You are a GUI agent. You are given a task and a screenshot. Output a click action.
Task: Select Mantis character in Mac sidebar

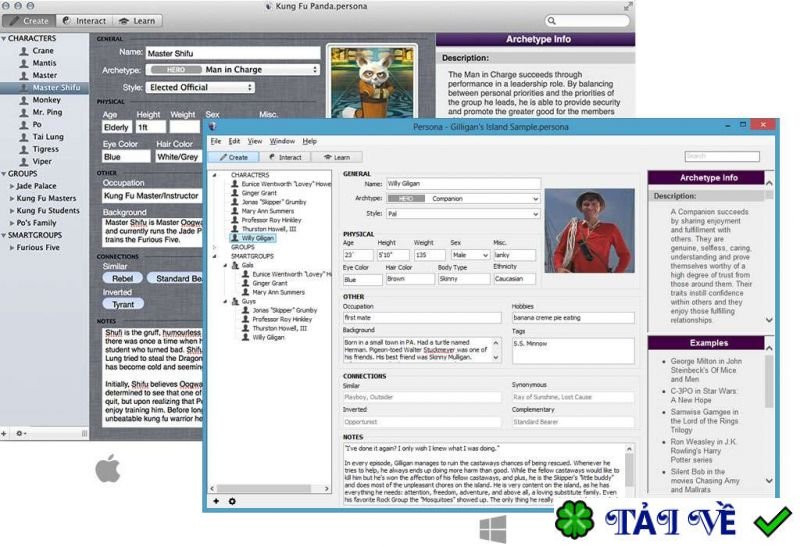click(44, 63)
